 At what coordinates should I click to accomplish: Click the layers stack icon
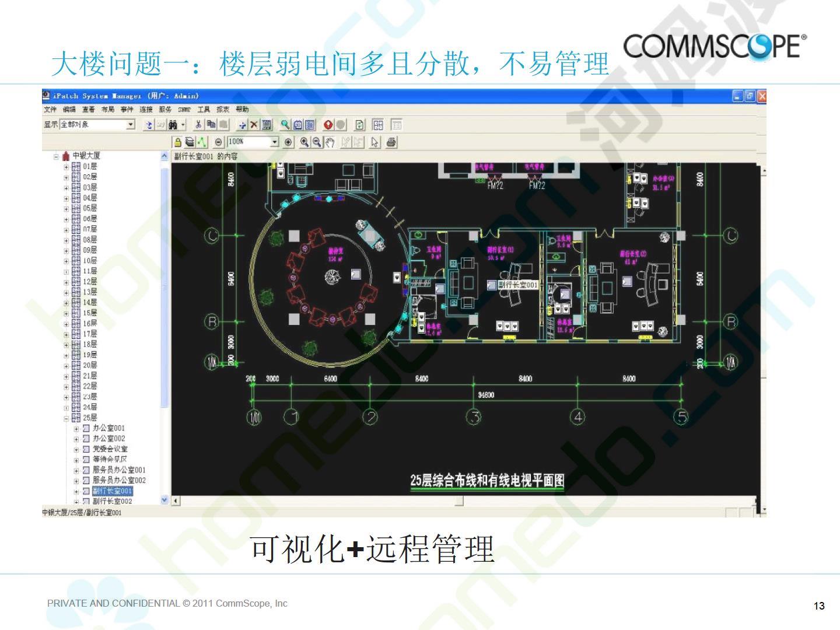click(x=190, y=142)
